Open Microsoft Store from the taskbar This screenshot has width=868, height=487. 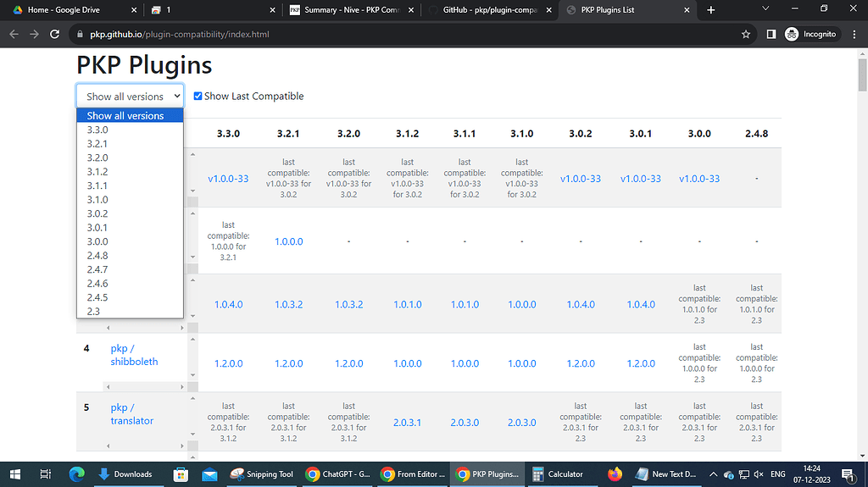(x=180, y=474)
